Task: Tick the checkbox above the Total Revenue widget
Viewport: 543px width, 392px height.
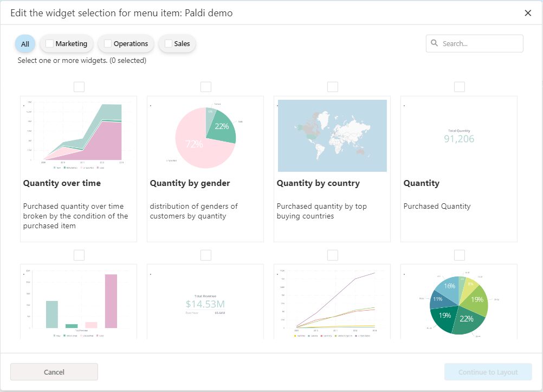Action: (205, 254)
